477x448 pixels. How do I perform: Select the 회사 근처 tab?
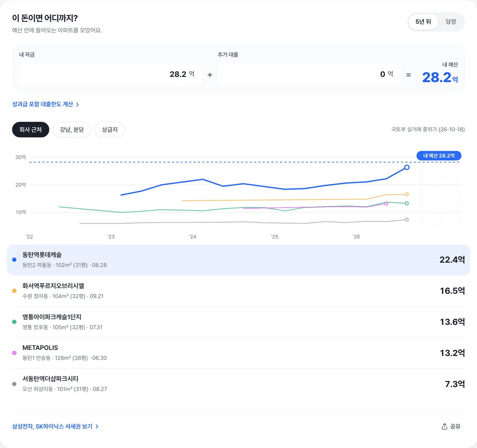(x=30, y=130)
